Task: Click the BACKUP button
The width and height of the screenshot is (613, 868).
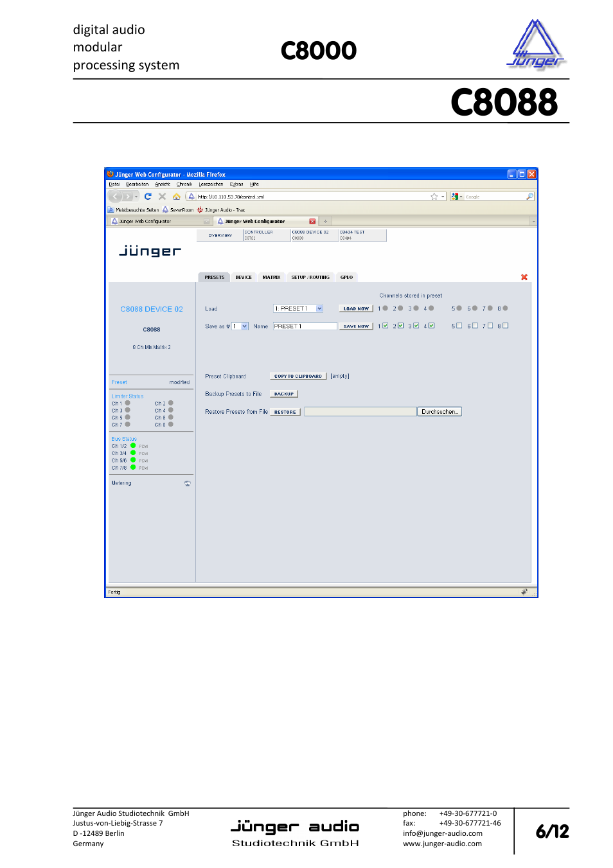Action: 284,394
